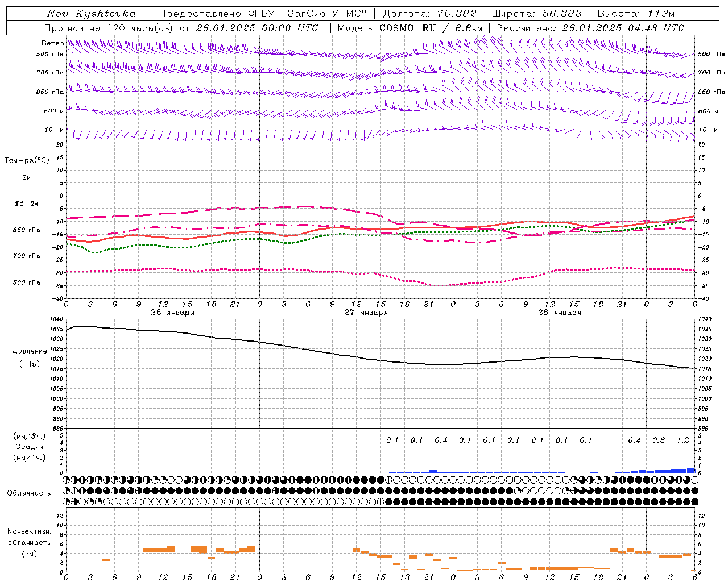This screenshot has height=582, width=728.
Task: Click the Nov_Kyshtovka station title
Action: click(91, 14)
